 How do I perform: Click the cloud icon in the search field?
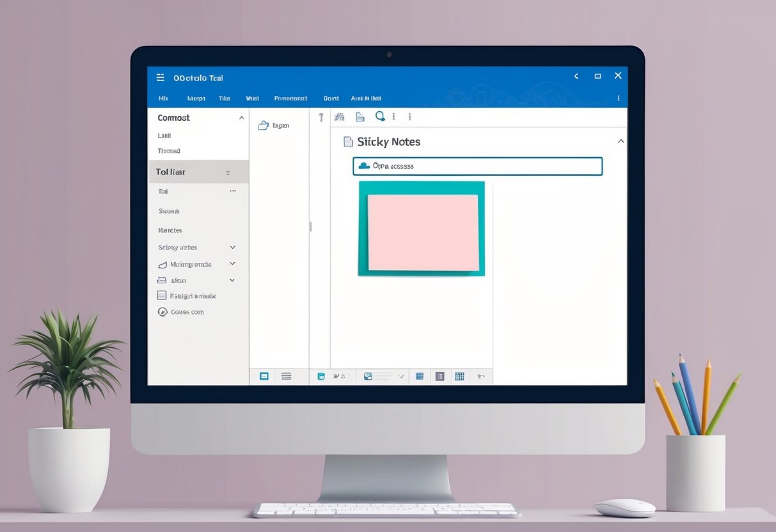[364, 166]
